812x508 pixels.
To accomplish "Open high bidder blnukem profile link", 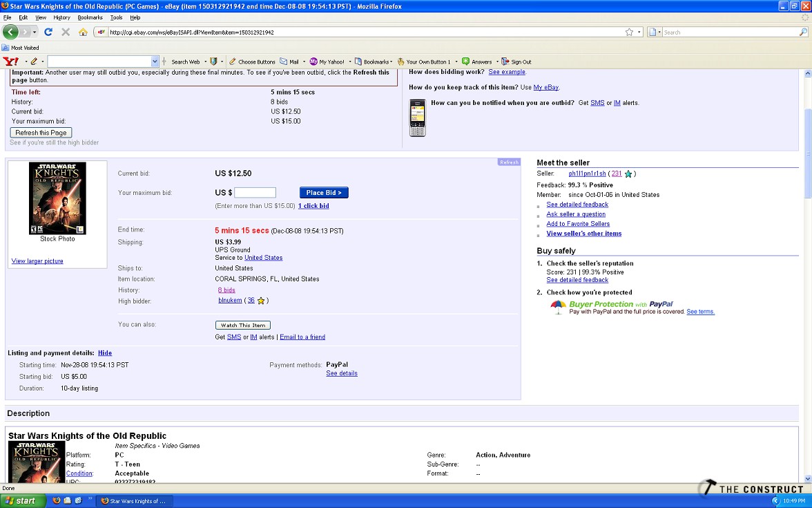I will pos(230,300).
